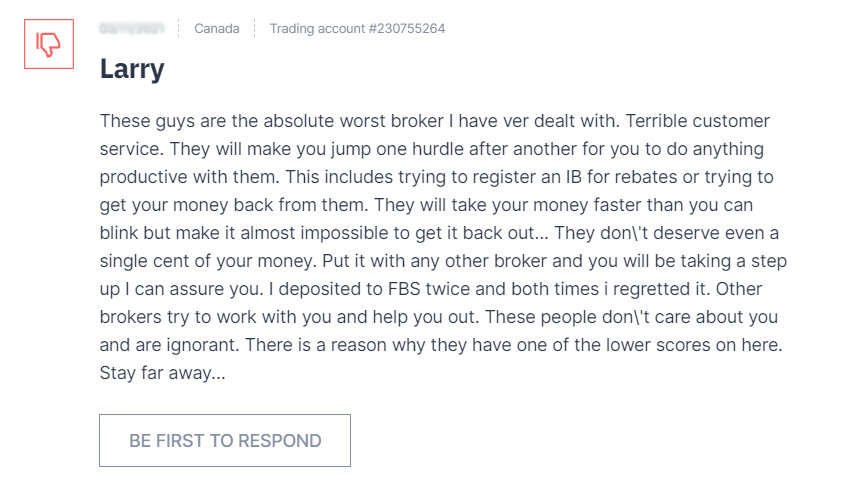Click the red thumbs-down rating icon

pyautogui.click(x=49, y=44)
